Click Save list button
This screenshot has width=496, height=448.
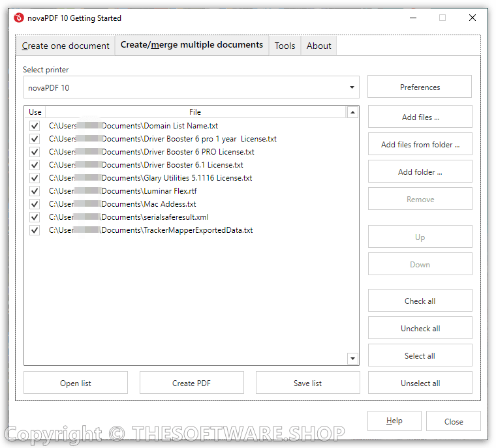[308, 383]
